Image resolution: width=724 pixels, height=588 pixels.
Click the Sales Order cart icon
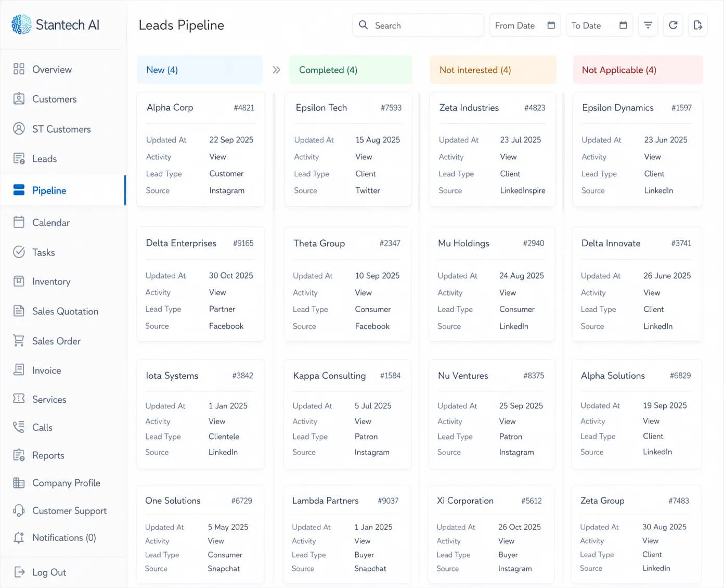[19, 340]
